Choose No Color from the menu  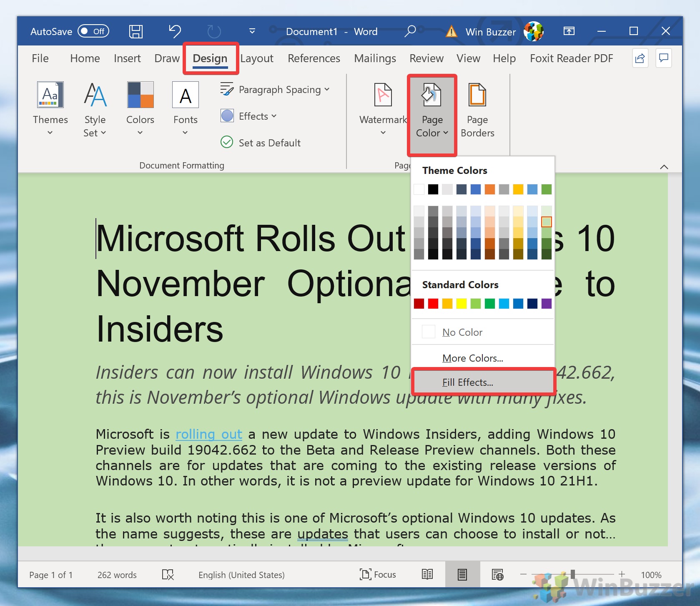[483, 332]
